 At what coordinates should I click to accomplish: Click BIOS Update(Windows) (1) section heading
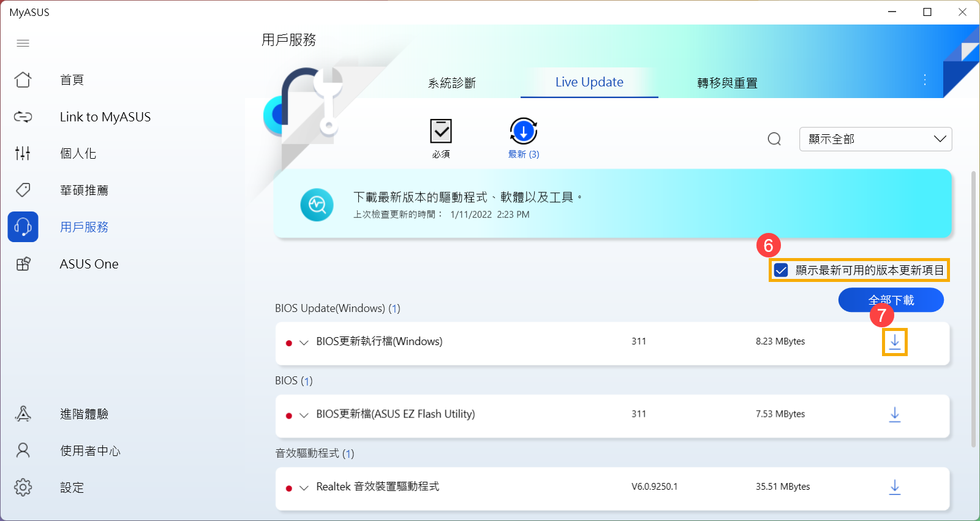[x=337, y=308]
